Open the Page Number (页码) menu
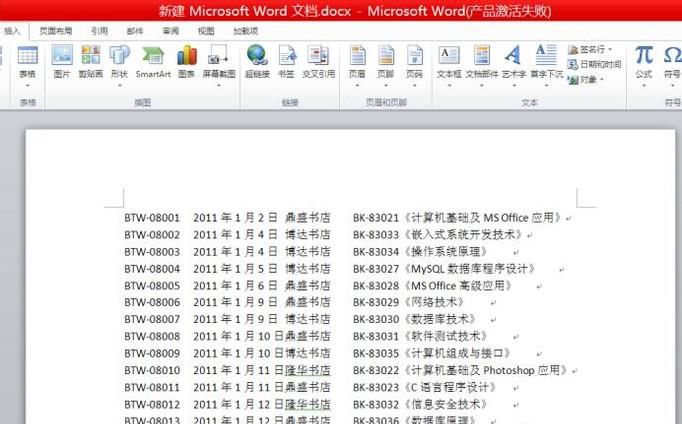Viewport: 682px width, 424px height. tap(415, 65)
